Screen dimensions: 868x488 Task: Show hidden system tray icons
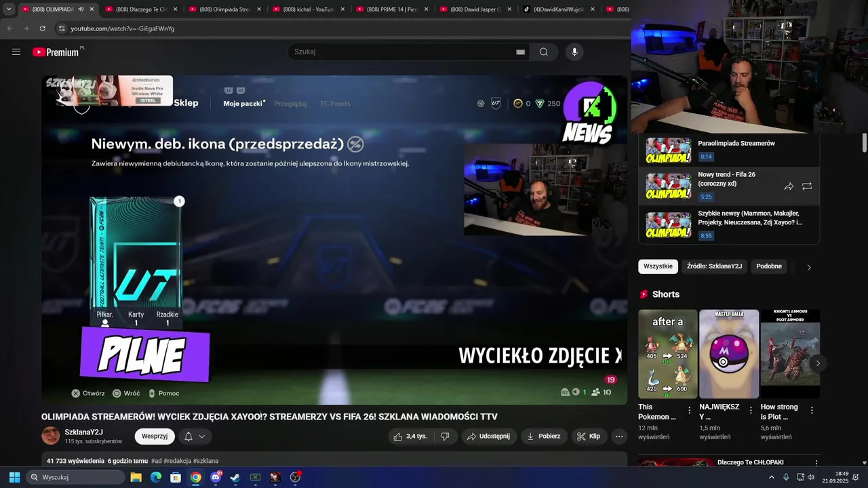point(771,477)
